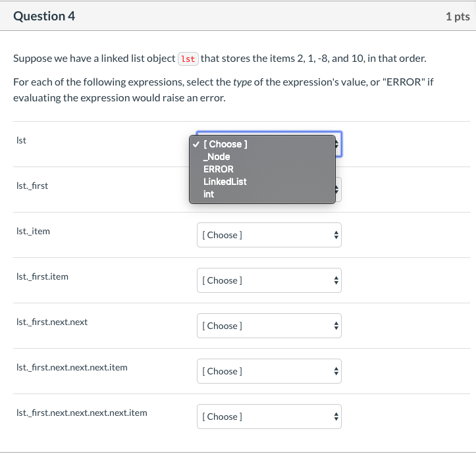The height and width of the screenshot is (456, 476).
Task: Choose ERROR from the open dropdown list
Action: point(219,169)
